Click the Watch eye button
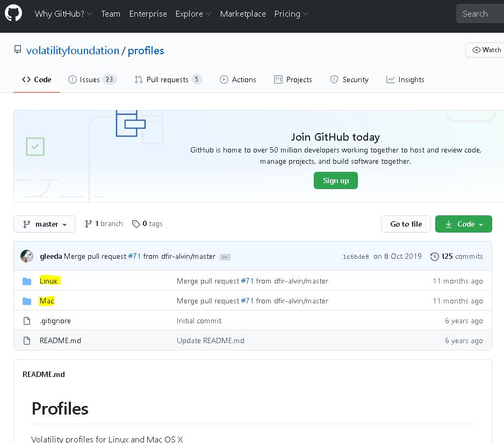 click(x=485, y=50)
